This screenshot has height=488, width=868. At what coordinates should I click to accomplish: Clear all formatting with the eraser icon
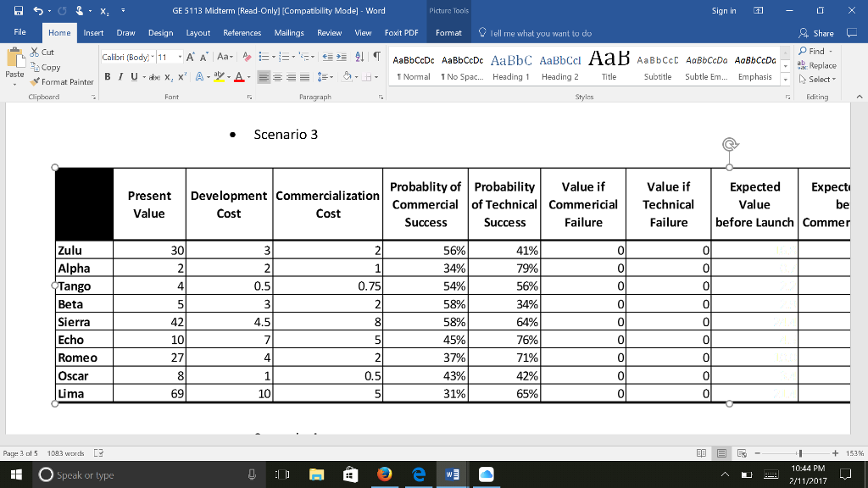(x=246, y=58)
